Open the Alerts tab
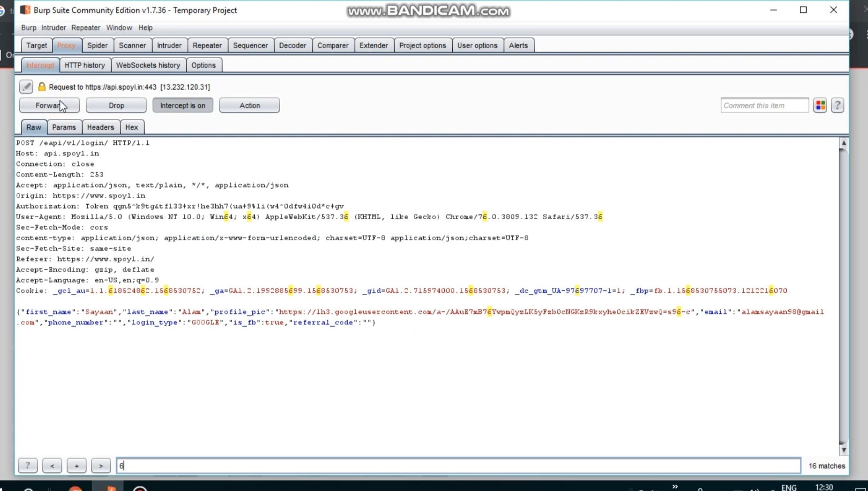Viewport: 868px width, 491px height. (518, 45)
